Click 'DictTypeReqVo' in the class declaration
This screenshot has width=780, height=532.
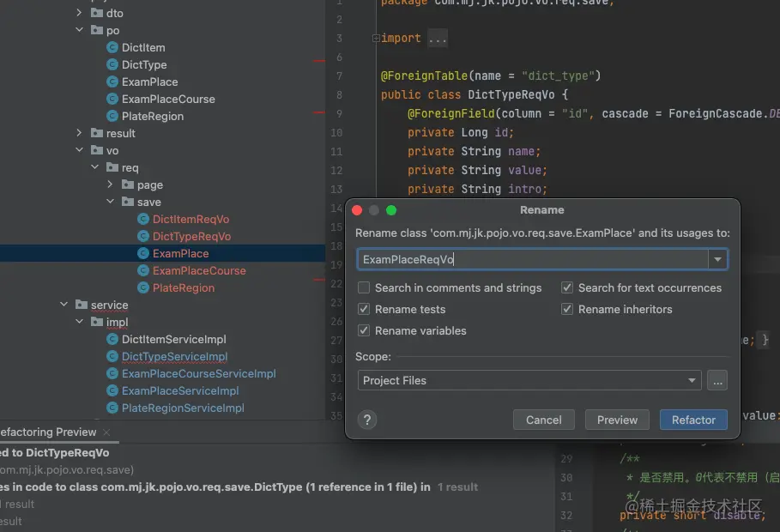tap(511, 94)
